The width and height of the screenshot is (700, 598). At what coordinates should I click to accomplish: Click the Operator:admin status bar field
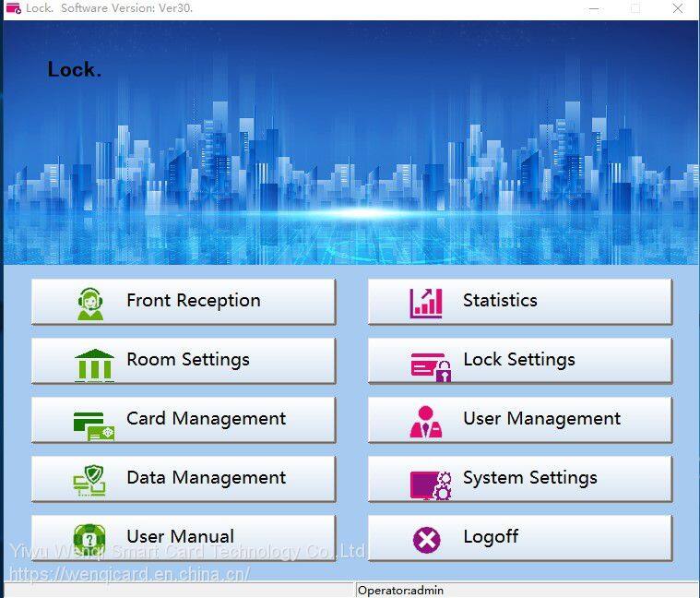(x=400, y=590)
